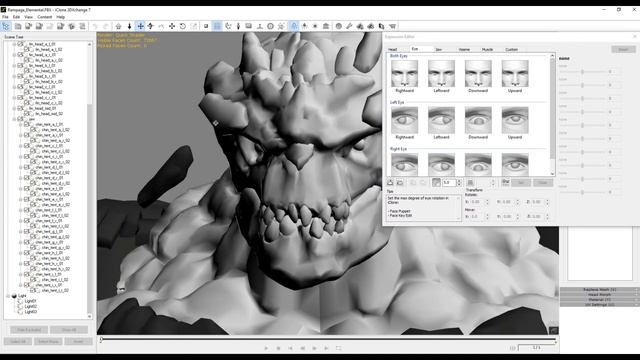Viewport: 640px width, 360px height.
Task: Click first icon below the expression thumbnails
Action: coord(390,182)
